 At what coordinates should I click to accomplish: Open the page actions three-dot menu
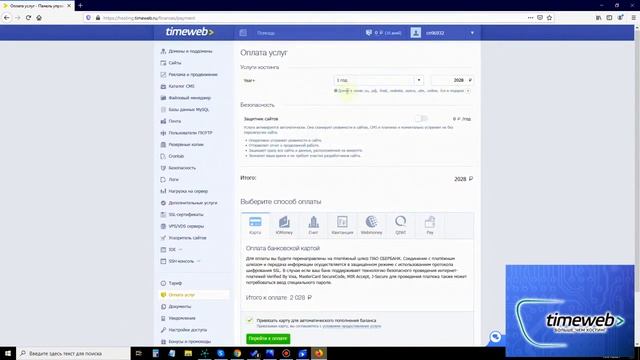(x=530, y=18)
